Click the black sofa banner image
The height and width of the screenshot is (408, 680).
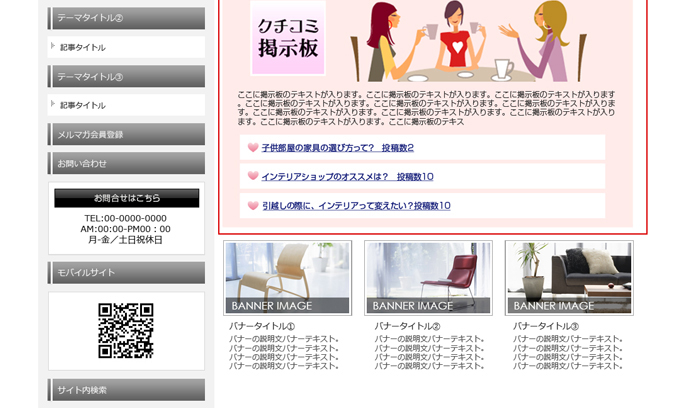[x=568, y=278]
